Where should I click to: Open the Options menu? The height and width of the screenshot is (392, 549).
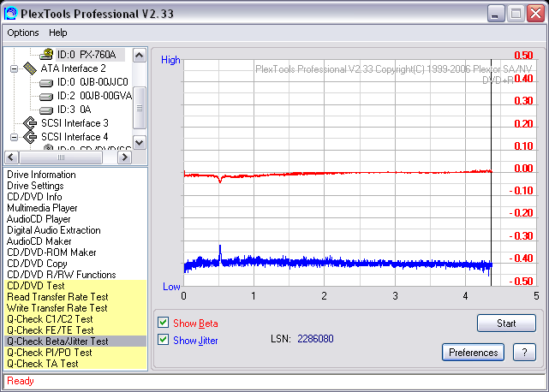click(x=23, y=33)
